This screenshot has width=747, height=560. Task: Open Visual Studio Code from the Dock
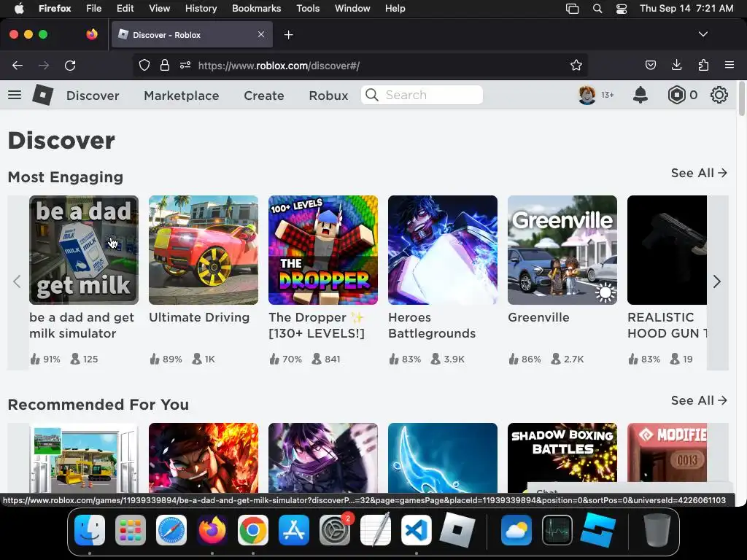pyautogui.click(x=417, y=530)
